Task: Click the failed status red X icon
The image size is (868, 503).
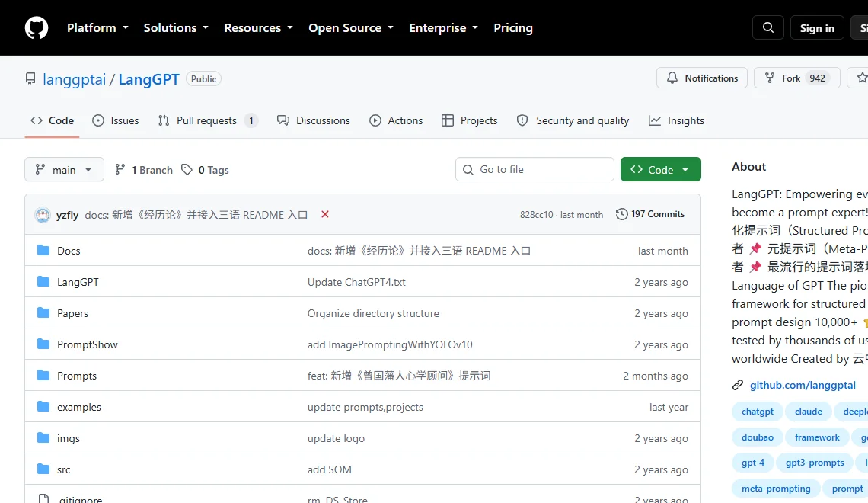Action: 325,214
